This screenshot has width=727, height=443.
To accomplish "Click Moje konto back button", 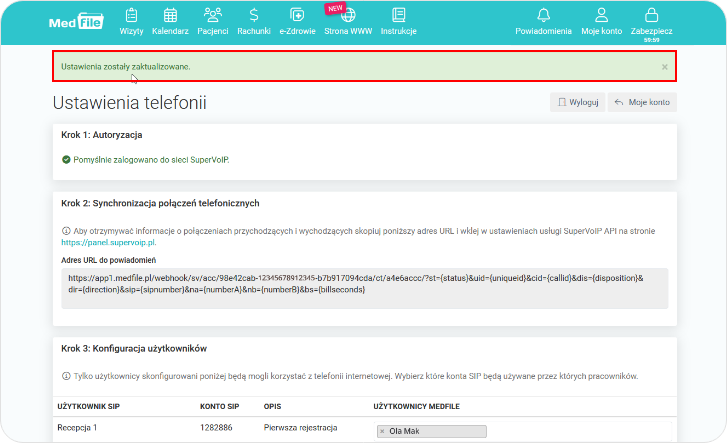I will (x=642, y=102).
